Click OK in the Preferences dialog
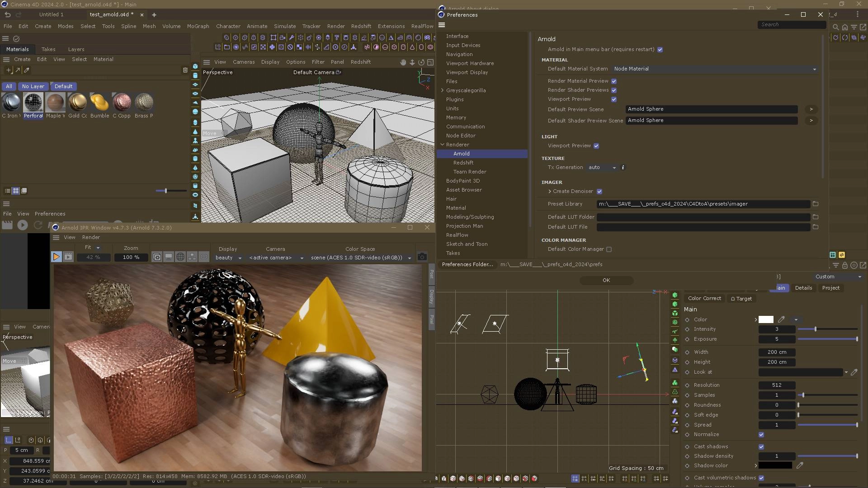 click(606, 280)
